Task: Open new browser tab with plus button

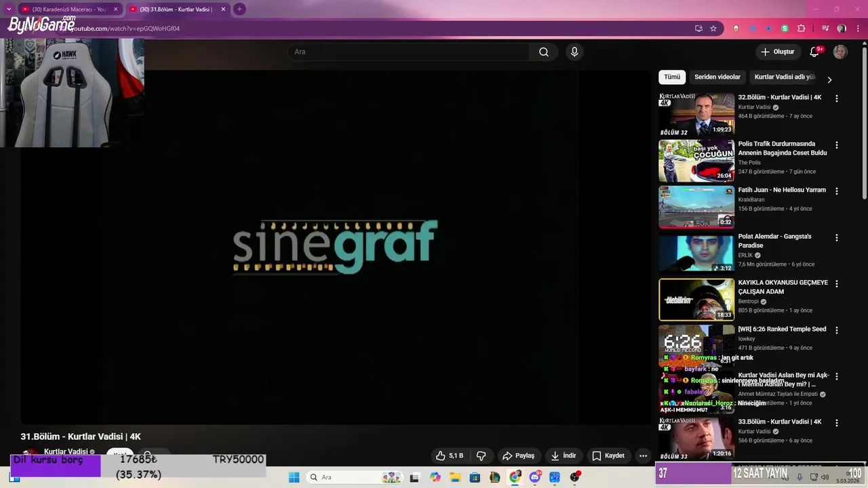Action: (239, 9)
